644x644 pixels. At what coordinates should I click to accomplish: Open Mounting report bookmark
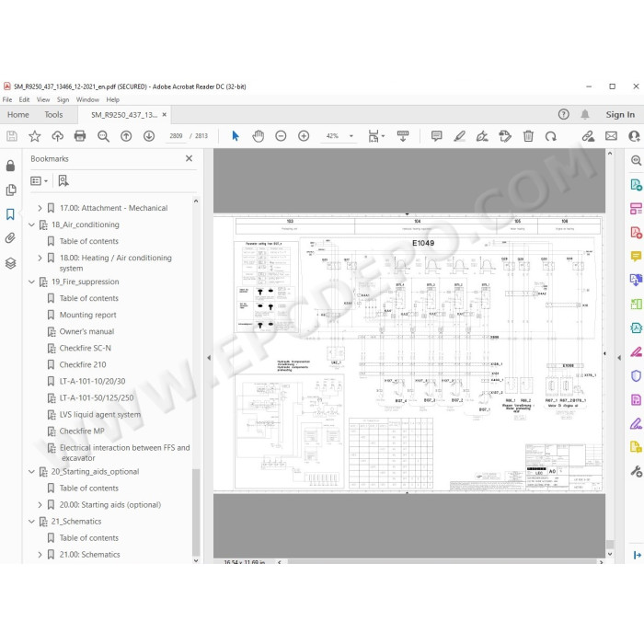point(88,315)
